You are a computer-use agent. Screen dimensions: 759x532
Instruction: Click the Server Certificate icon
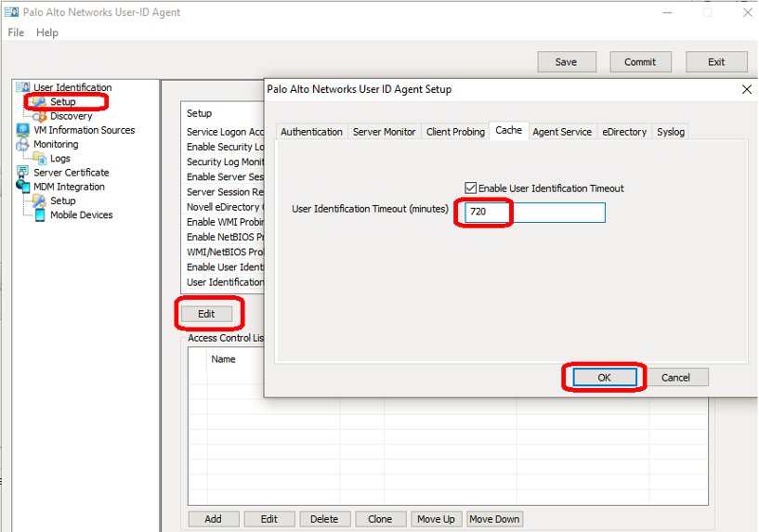pos(22,172)
